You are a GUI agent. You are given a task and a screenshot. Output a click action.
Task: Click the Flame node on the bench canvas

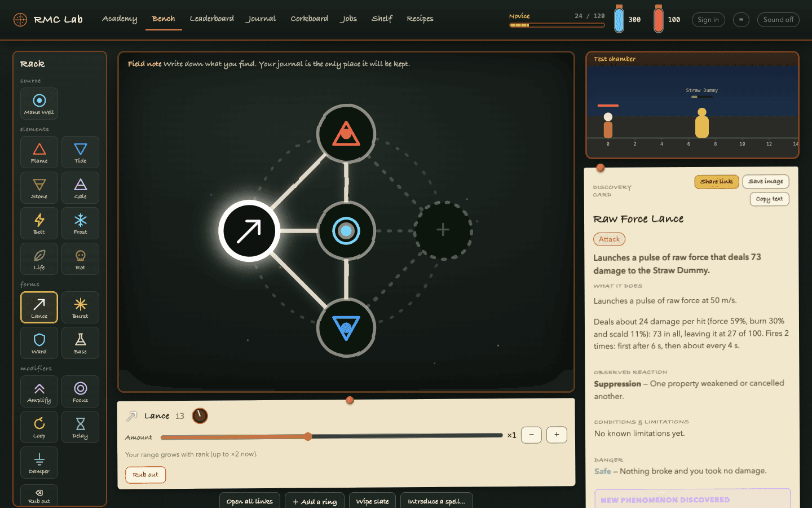tap(346, 134)
